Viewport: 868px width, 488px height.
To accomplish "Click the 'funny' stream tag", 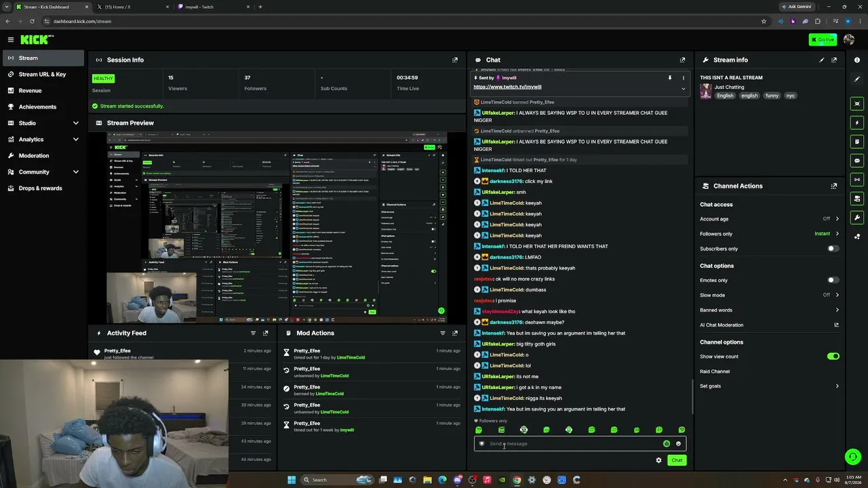I will (x=772, y=96).
